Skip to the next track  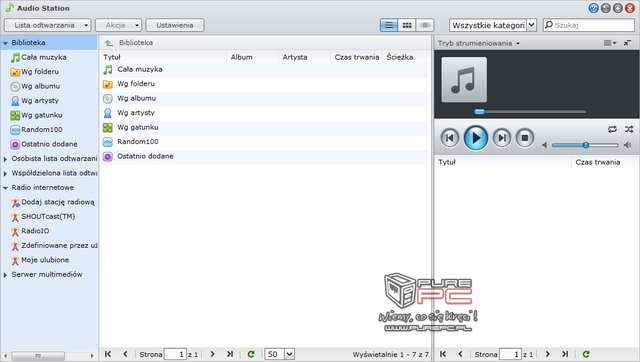[x=502, y=138]
